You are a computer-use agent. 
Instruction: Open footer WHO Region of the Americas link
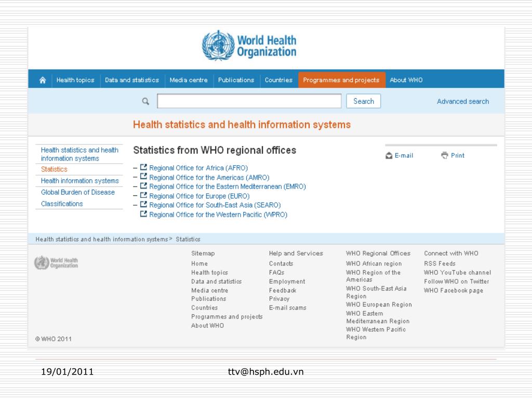pos(373,276)
